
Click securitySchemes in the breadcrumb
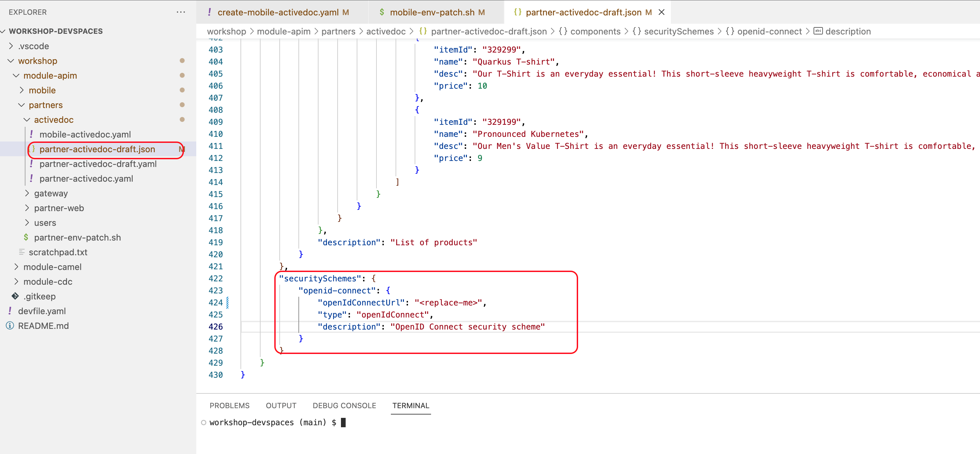click(x=679, y=31)
